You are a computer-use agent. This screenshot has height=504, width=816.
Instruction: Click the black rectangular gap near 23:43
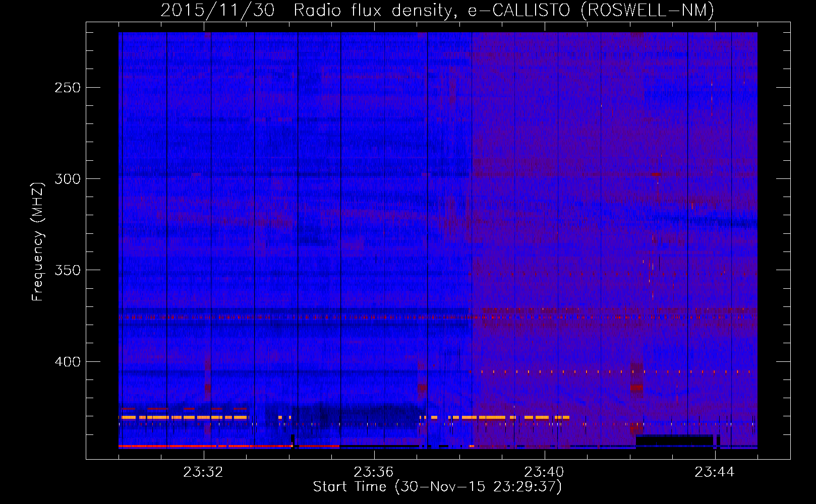[674, 440]
